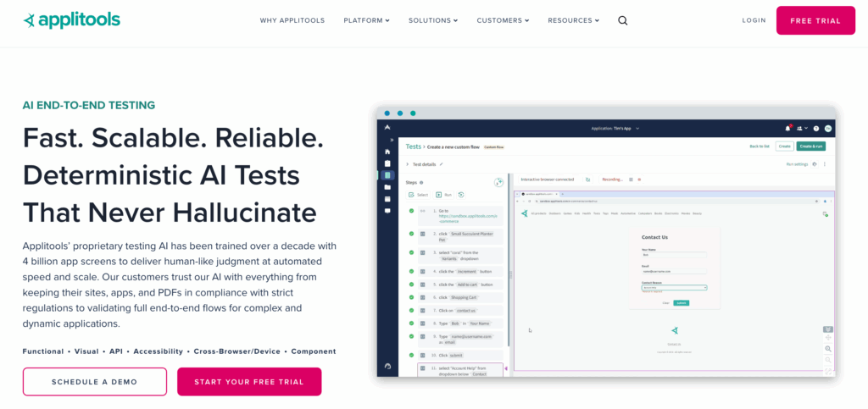Click the user avatar in demo header
This screenshot has height=409, width=868.
click(828, 128)
